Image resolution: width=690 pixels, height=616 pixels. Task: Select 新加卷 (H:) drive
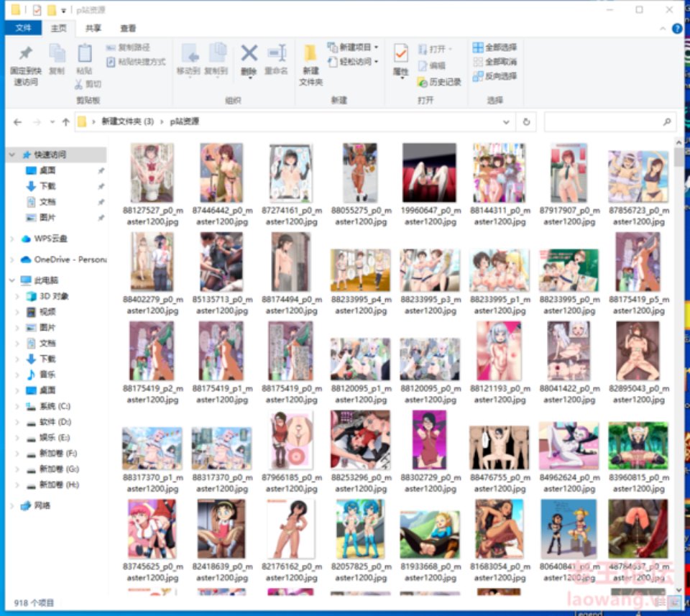pos(52,484)
